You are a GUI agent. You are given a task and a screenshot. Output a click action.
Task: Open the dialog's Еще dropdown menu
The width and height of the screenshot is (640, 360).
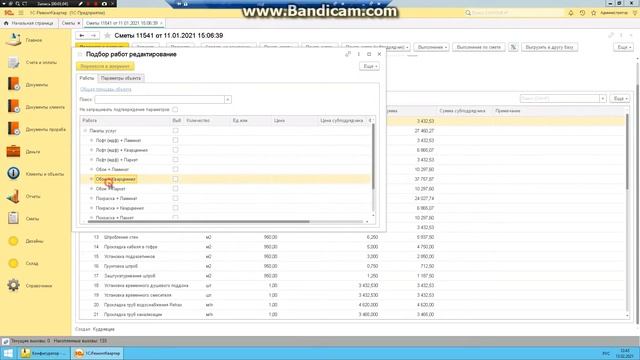click(x=370, y=66)
